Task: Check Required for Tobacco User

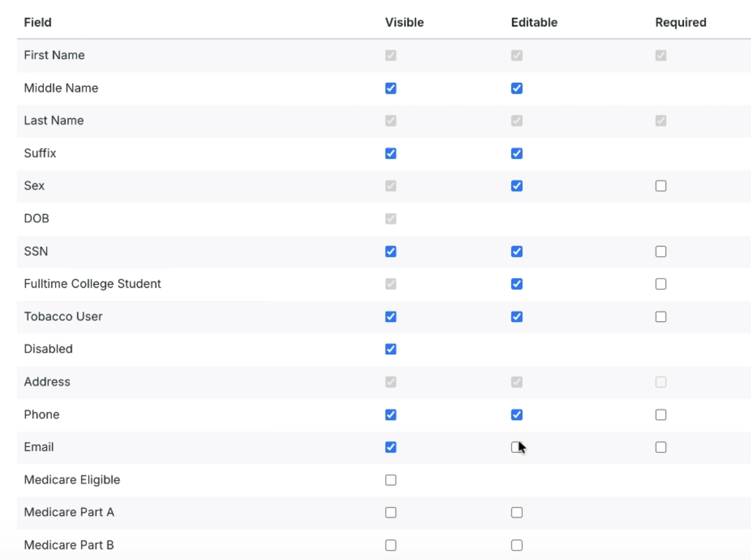Action: (660, 316)
